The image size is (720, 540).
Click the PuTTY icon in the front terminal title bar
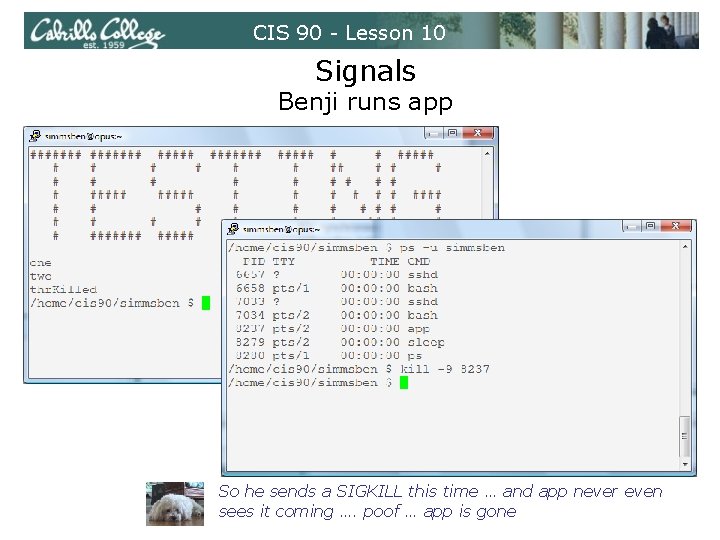coord(233,228)
